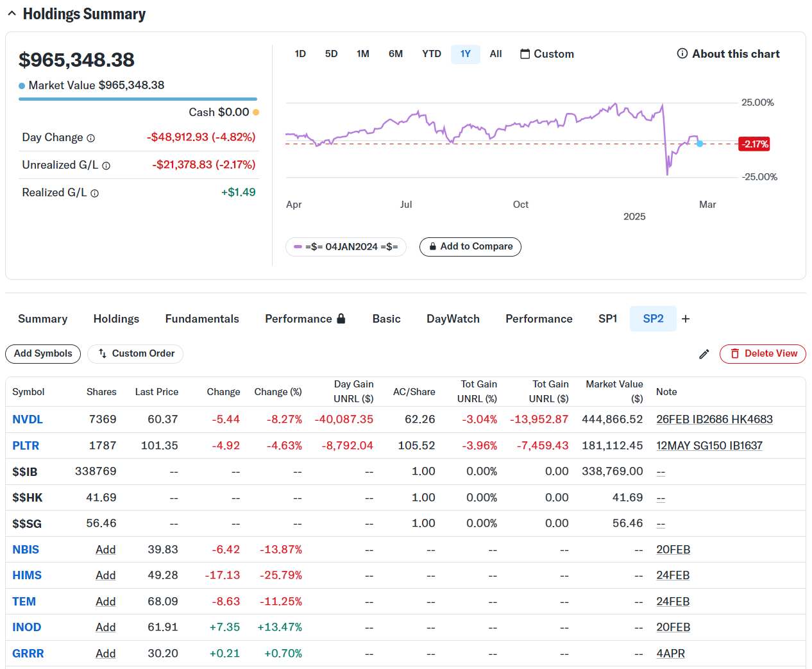812x669 pixels.
Task: Sort by Market Value ($) header
Action: 614,391
